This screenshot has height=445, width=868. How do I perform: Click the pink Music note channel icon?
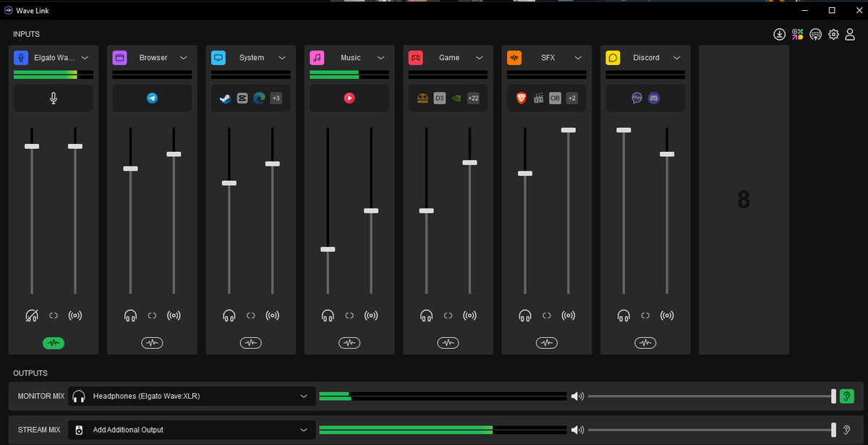[x=317, y=57]
